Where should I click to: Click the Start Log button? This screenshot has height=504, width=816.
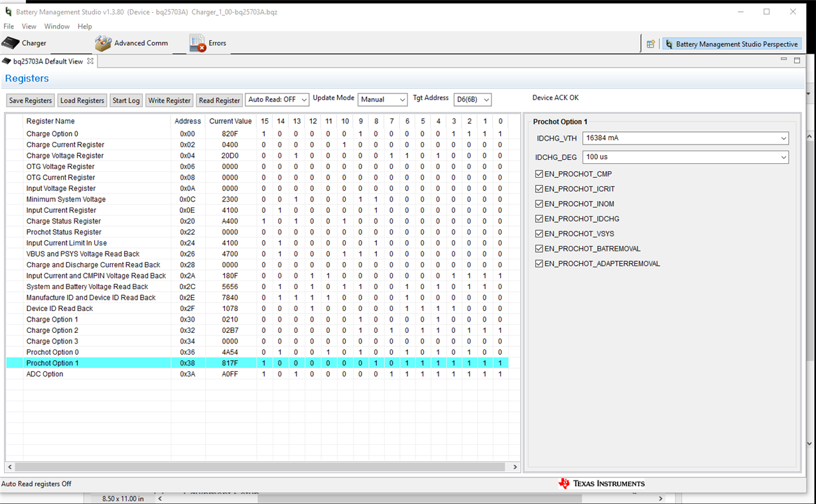(126, 100)
